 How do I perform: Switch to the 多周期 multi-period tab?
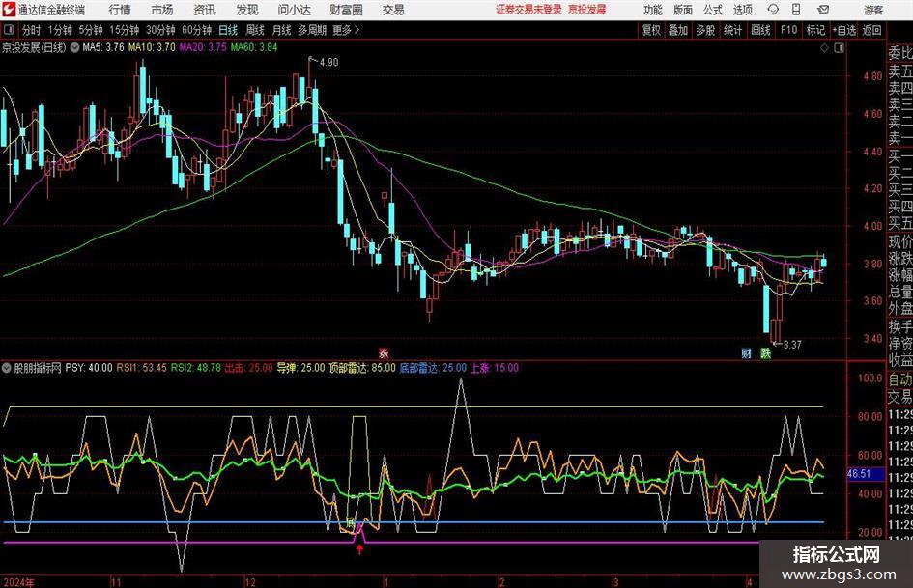pyautogui.click(x=312, y=30)
